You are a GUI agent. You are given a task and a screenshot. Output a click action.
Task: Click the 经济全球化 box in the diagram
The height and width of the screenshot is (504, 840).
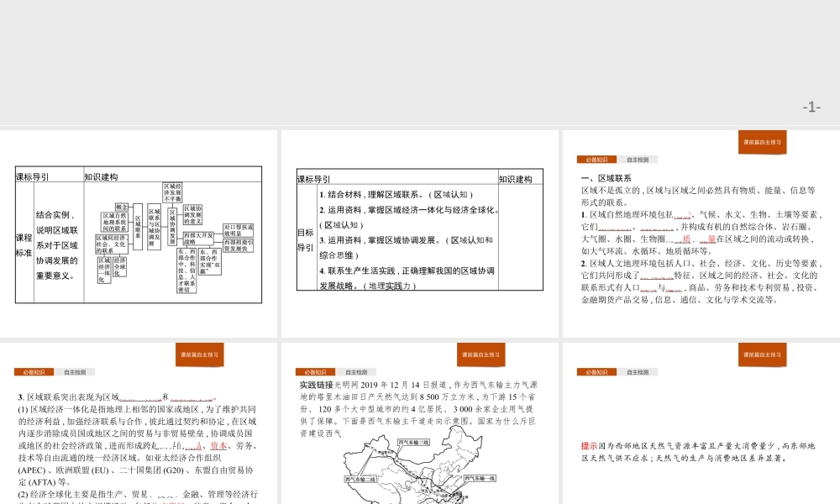click(x=119, y=265)
